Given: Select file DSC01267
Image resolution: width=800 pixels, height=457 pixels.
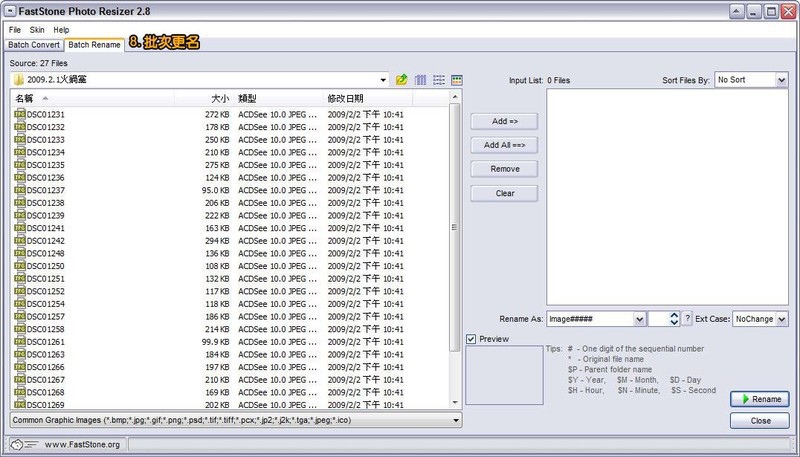Looking at the screenshot, I should (x=45, y=379).
